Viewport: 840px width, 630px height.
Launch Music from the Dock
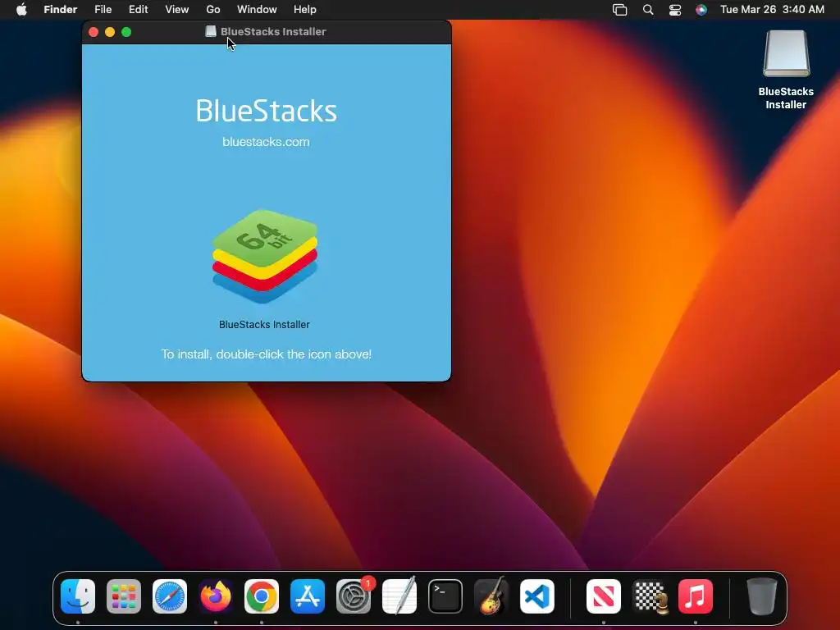tap(696, 596)
